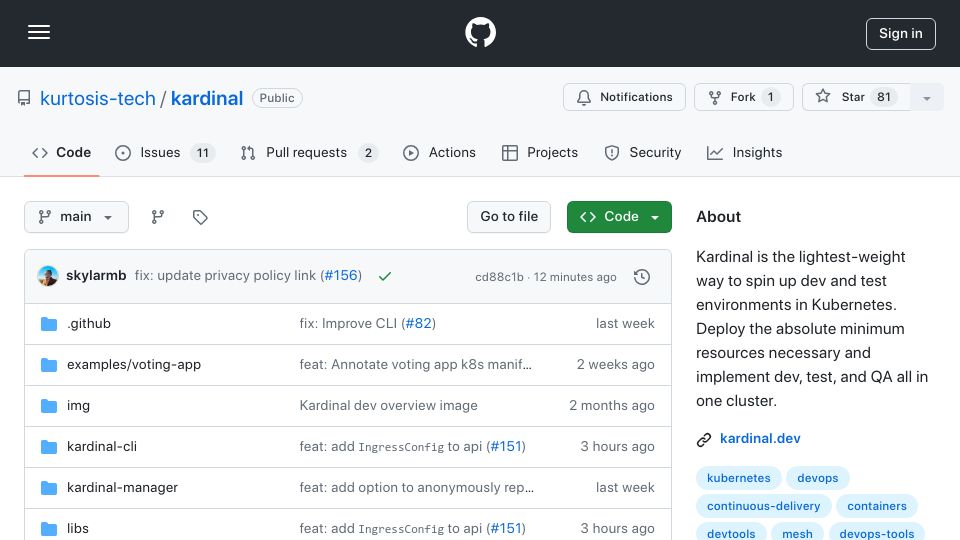Open #151 link in kardinal-cli row
The height and width of the screenshot is (540, 960).
pos(506,446)
